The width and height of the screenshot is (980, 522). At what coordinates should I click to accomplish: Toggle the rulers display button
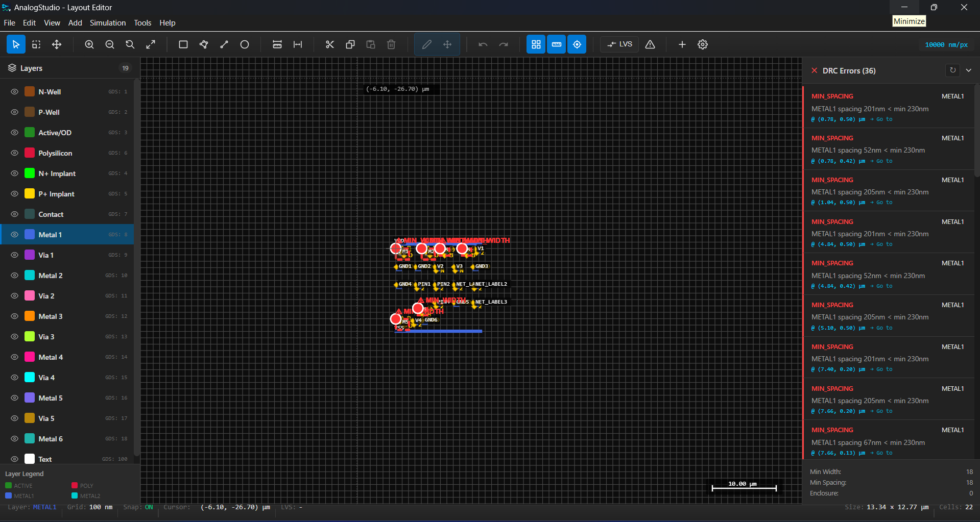click(x=557, y=44)
